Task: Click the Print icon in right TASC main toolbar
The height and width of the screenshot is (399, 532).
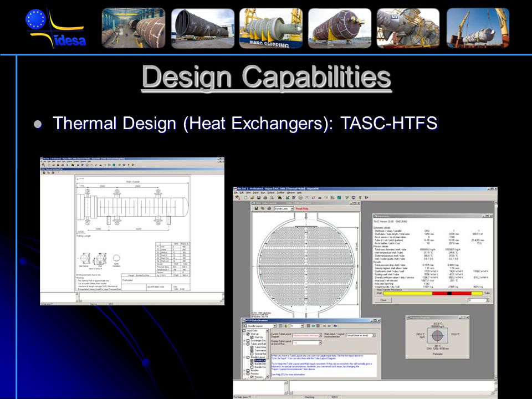Action: pyautogui.click(x=265, y=197)
